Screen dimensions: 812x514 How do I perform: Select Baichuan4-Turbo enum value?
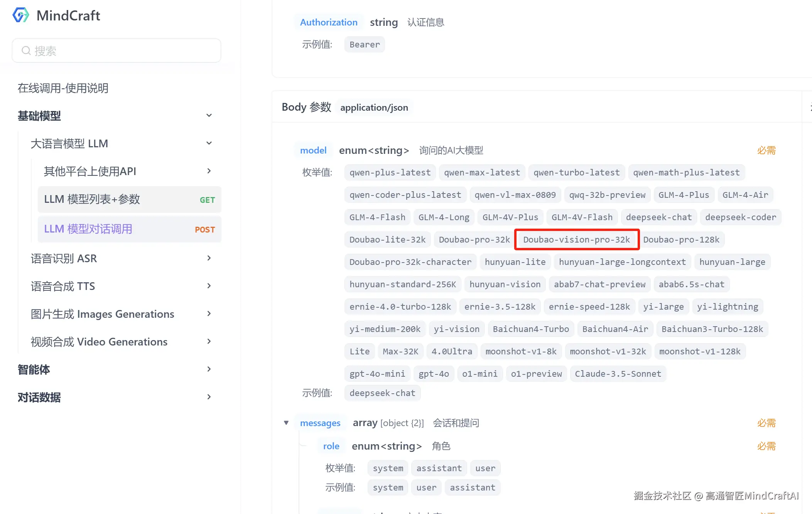click(531, 329)
